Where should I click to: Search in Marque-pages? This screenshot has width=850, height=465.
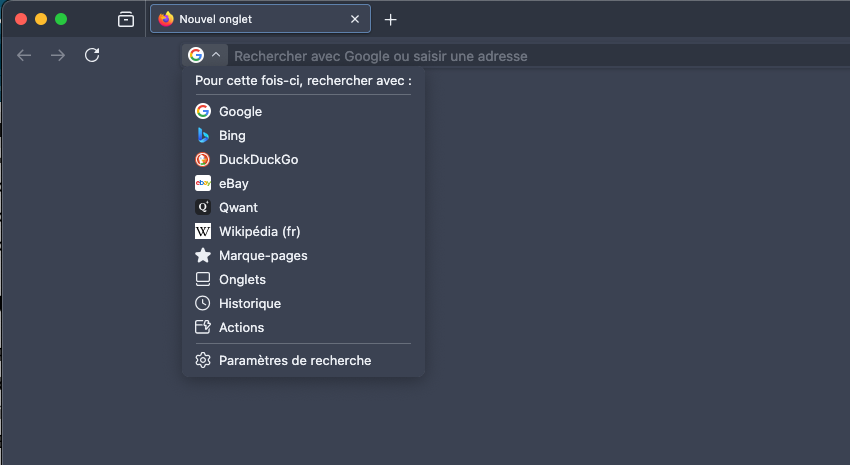pos(303,255)
